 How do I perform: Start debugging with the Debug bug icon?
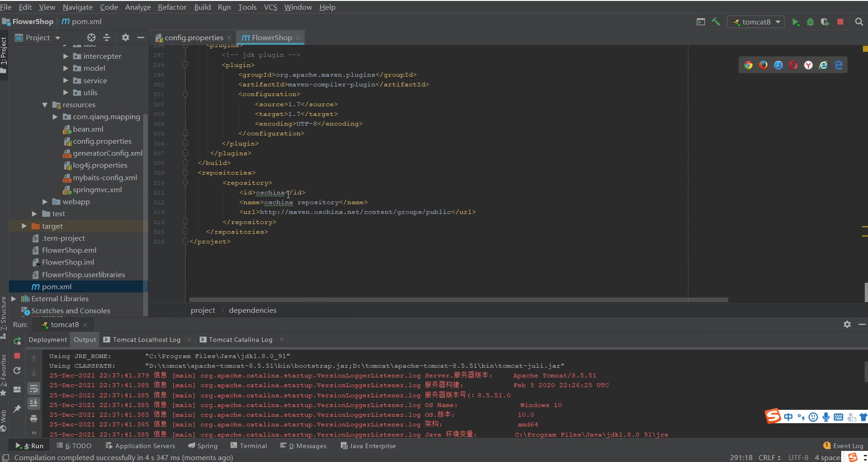point(810,22)
